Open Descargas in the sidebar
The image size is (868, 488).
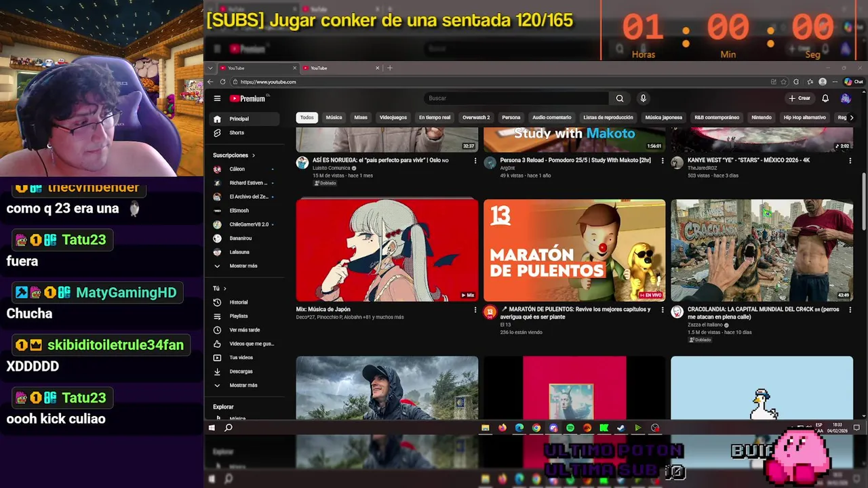click(243, 371)
